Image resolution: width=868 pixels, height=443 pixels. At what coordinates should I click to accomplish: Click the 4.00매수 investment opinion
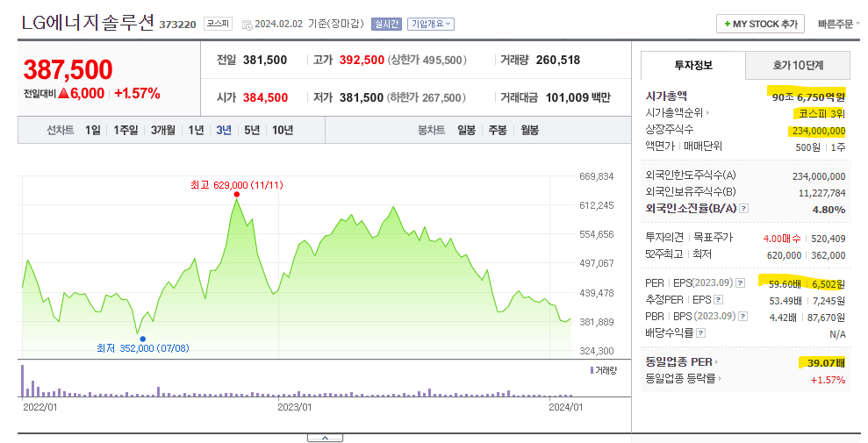click(x=782, y=239)
